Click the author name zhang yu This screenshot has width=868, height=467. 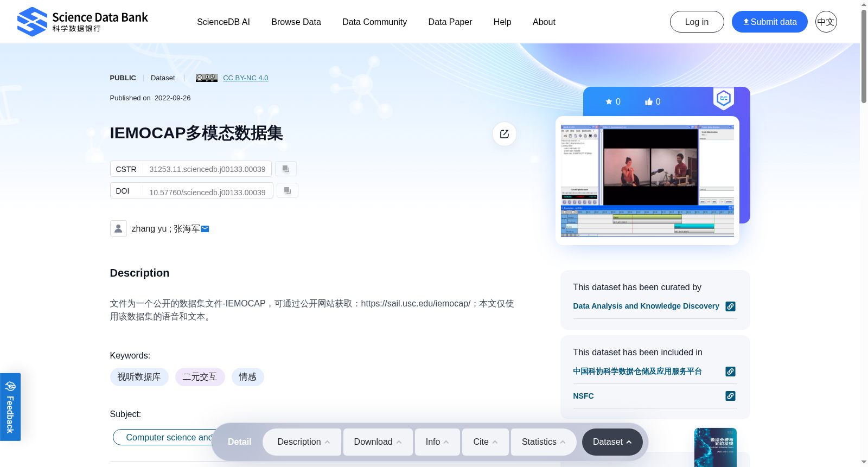coord(149,229)
